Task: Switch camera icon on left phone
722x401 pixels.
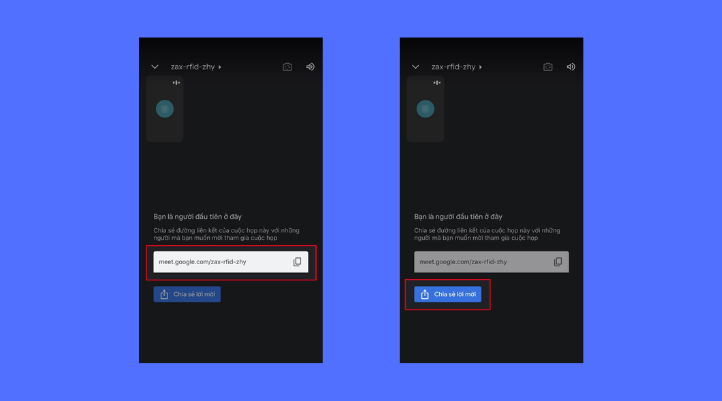Action: (x=287, y=67)
